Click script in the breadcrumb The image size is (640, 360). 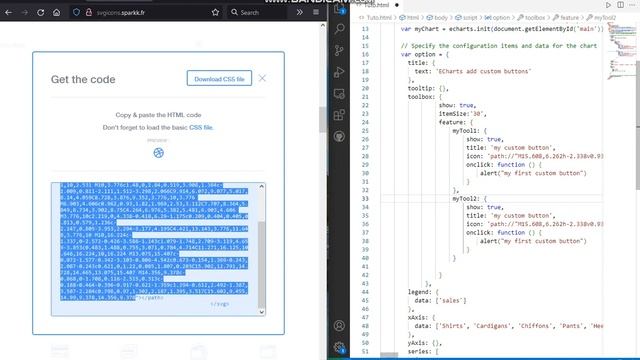(x=470, y=18)
